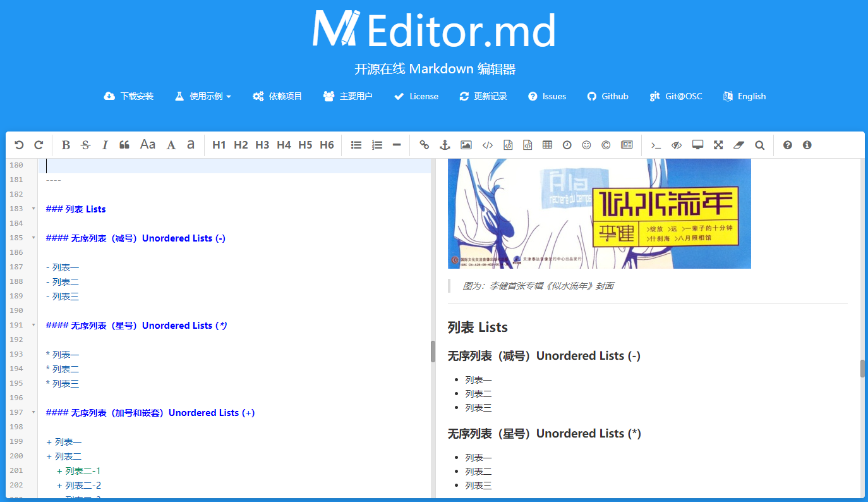Open 更新记录 changelog
Viewport: 868px width, 502px height.
483,96
